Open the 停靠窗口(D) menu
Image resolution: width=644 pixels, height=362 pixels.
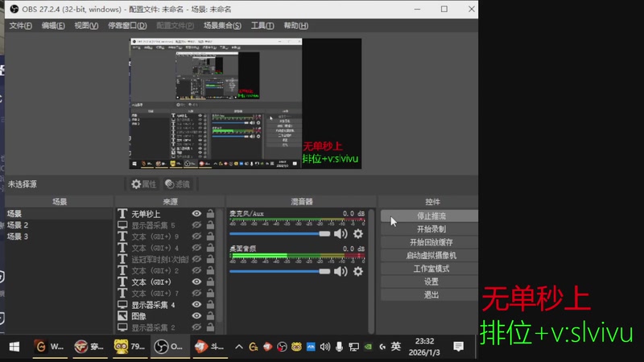(x=127, y=26)
